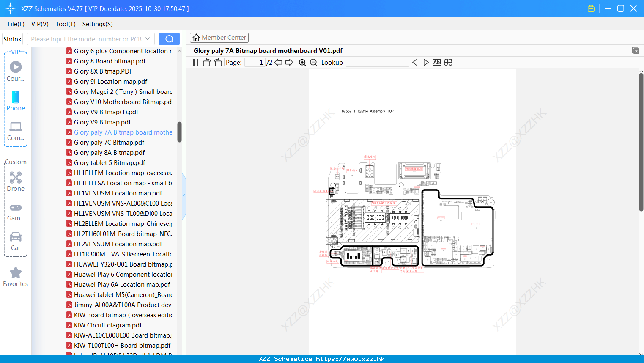
Task: Open Glory 9i Location map.pdf
Action: [x=110, y=81]
